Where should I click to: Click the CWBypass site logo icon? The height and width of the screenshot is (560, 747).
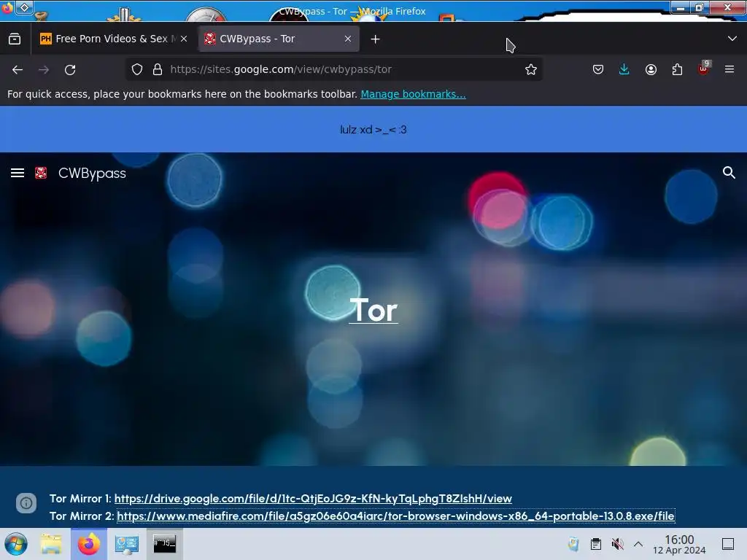click(x=41, y=173)
